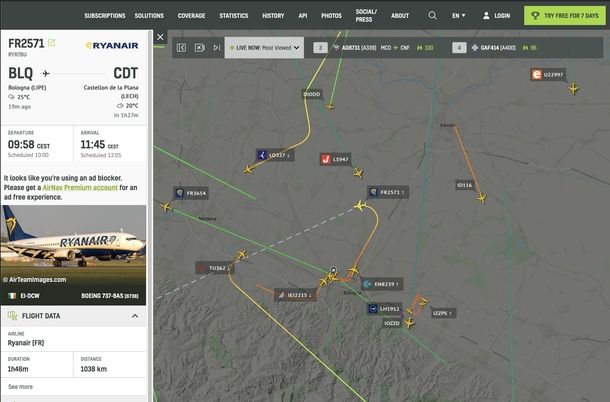The image size is (610, 402).
Task: Skip to next ticker item
Action: point(217,47)
